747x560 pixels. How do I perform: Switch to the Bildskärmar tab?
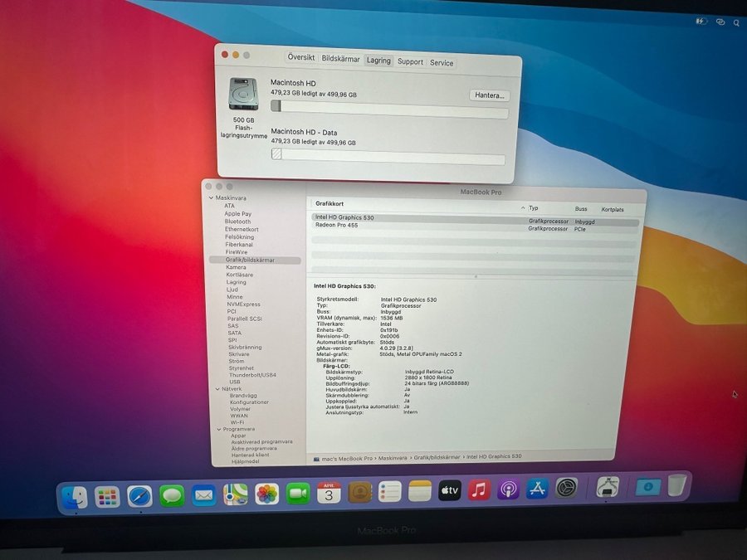coord(340,59)
